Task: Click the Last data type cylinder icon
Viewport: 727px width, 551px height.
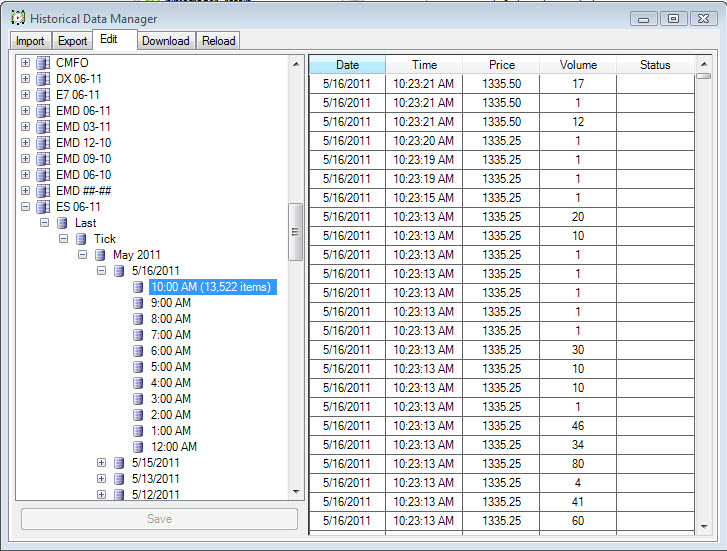Action: point(62,223)
